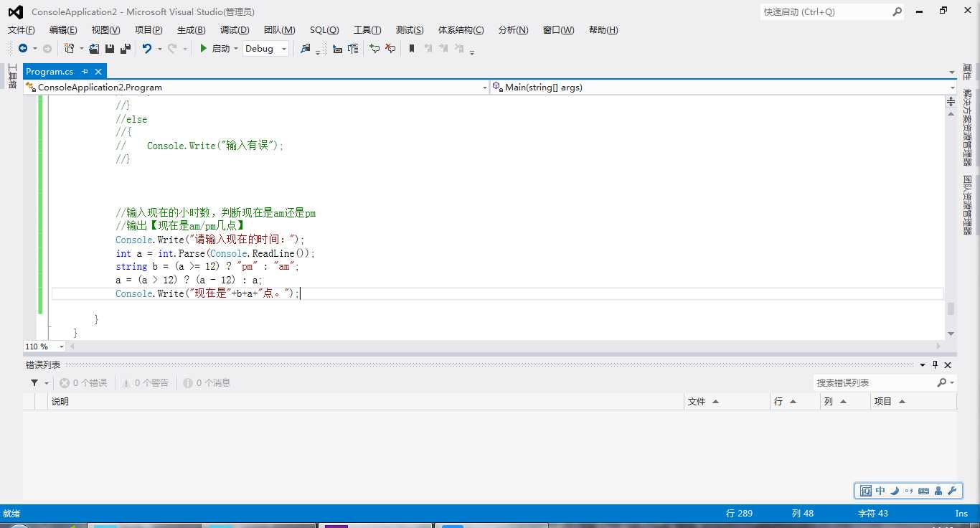Open IME soft keyboard icon

[x=923, y=491]
